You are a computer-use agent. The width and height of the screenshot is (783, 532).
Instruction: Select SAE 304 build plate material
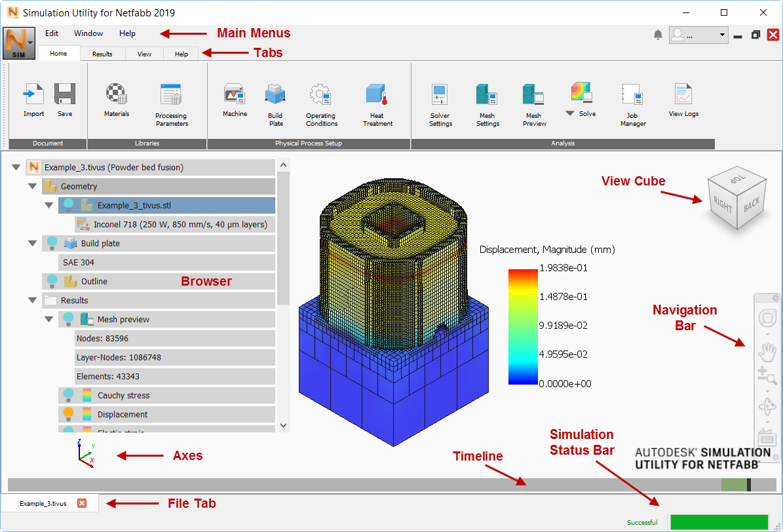click(167, 262)
